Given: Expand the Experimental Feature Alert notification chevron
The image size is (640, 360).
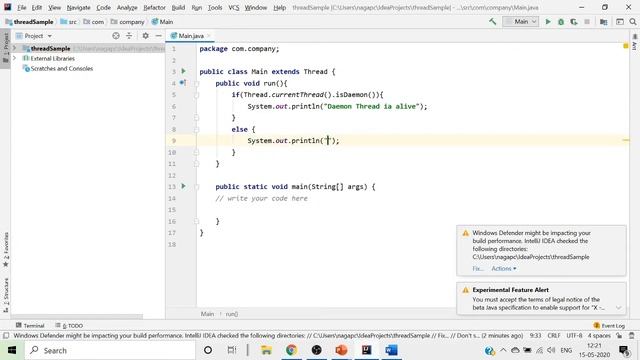Looking at the screenshot, I should coord(618,308).
